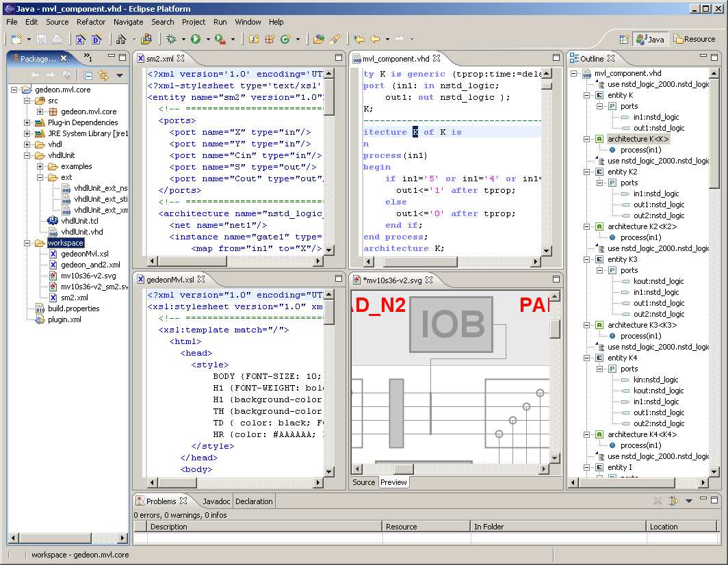Image resolution: width=728 pixels, height=565 pixels.
Task: Click the Collapse All icon in Package Explorer
Action: pyautogui.click(x=88, y=75)
